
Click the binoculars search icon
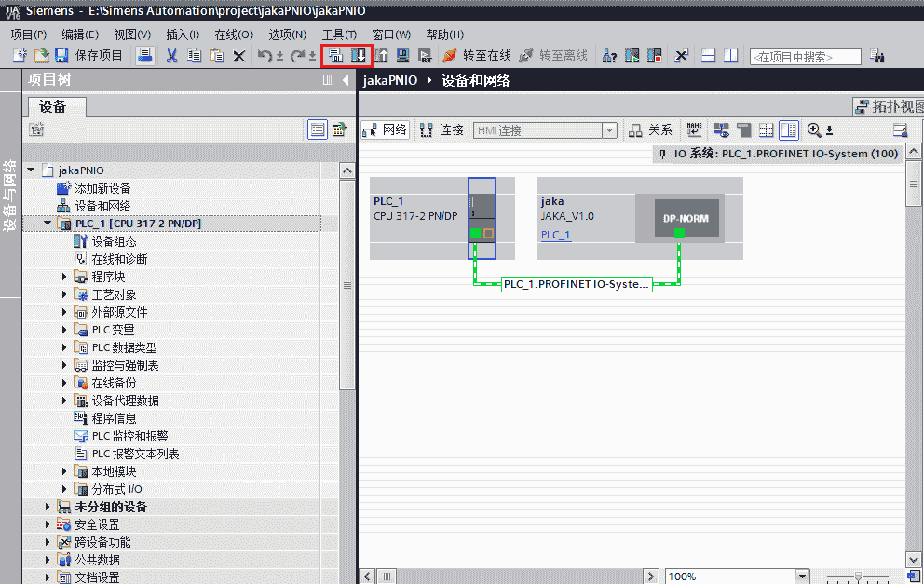[876, 57]
